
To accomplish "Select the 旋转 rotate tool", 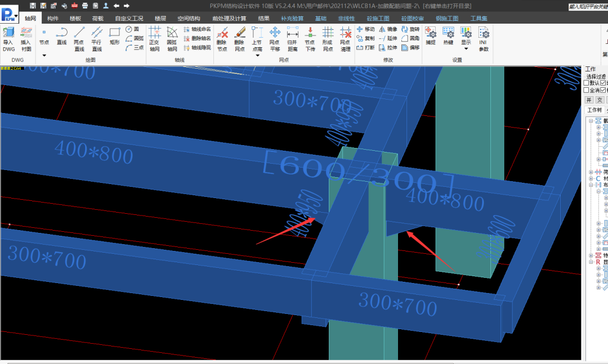I will point(410,29).
